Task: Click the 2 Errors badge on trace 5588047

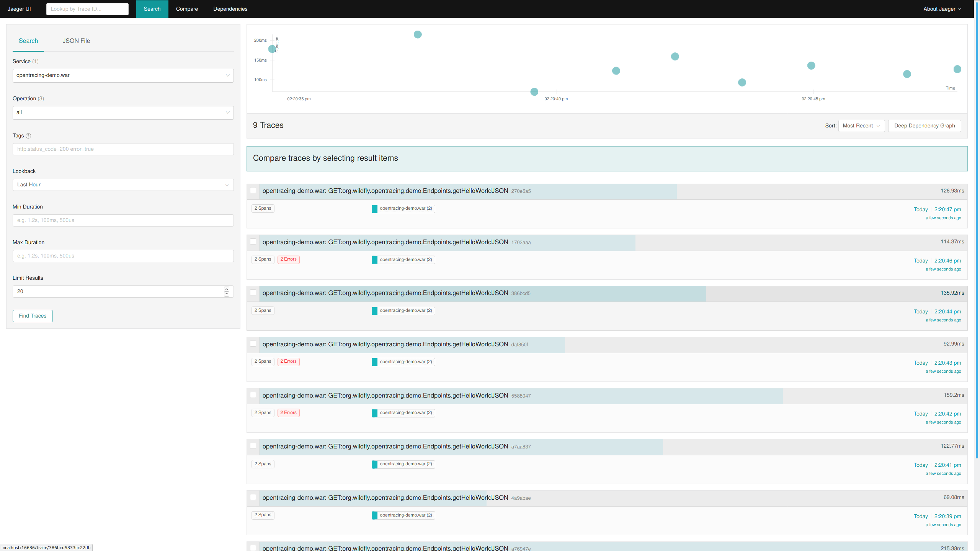Action: click(x=288, y=413)
